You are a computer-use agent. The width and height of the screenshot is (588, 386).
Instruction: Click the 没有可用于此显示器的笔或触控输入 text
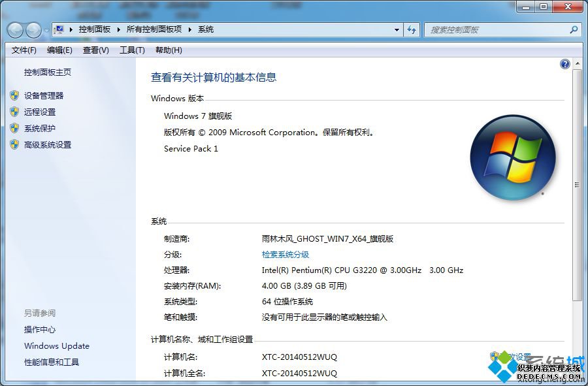324,317
